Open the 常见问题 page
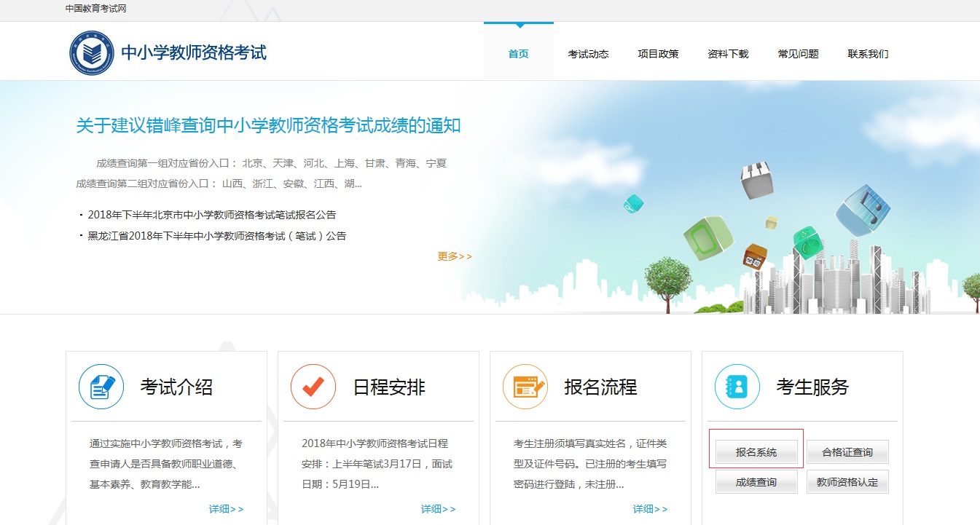The height and width of the screenshot is (525, 980). point(798,54)
